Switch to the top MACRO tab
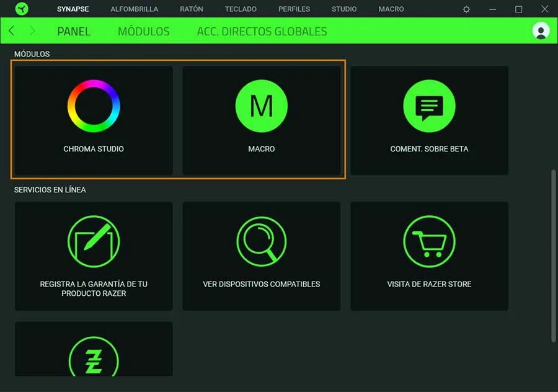The width and height of the screenshot is (558, 392). click(x=391, y=9)
